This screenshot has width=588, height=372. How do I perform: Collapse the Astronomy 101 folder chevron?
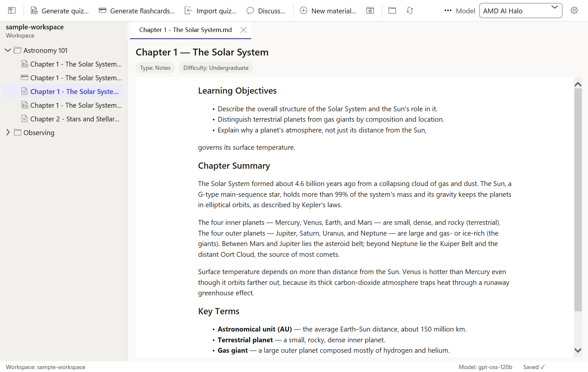tap(8, 50)
